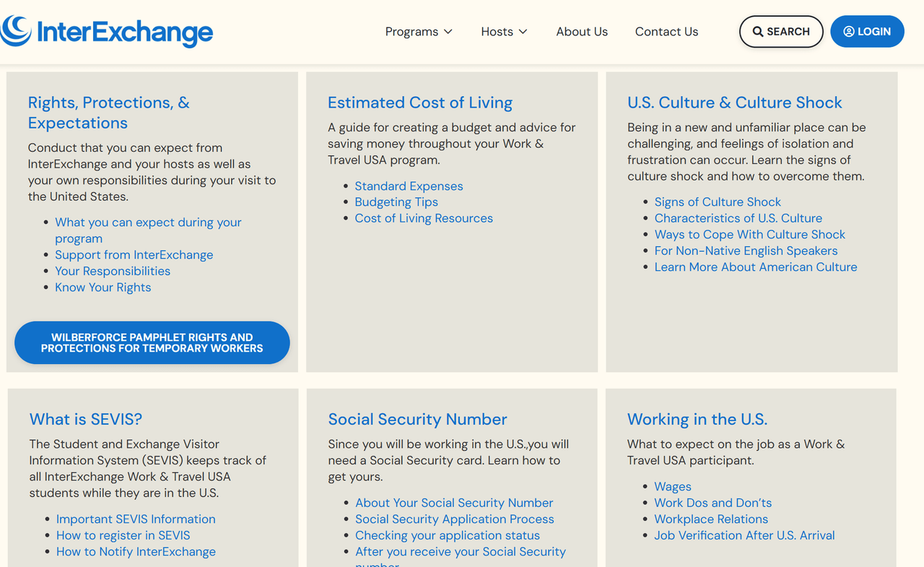Click the InterExchange crescent logo icon
The width and height of the screenshot is (924, 567).
pos(15,31)
